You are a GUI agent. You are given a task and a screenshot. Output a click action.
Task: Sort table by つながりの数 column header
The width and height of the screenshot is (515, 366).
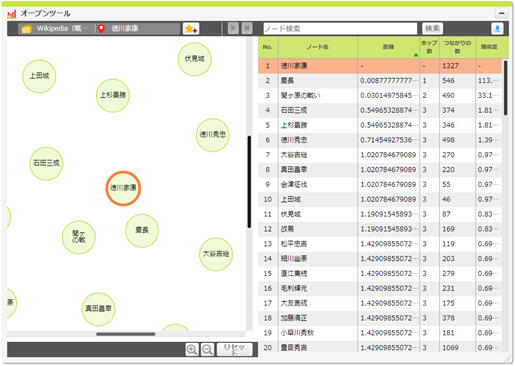tap(457, 47)
